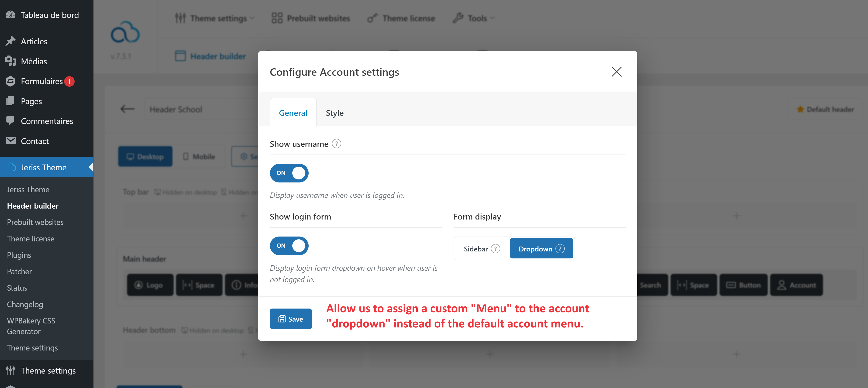Viewport: 868px width, 388px height.
Task: Select the Search header element
Action: (x=652, y=285)
